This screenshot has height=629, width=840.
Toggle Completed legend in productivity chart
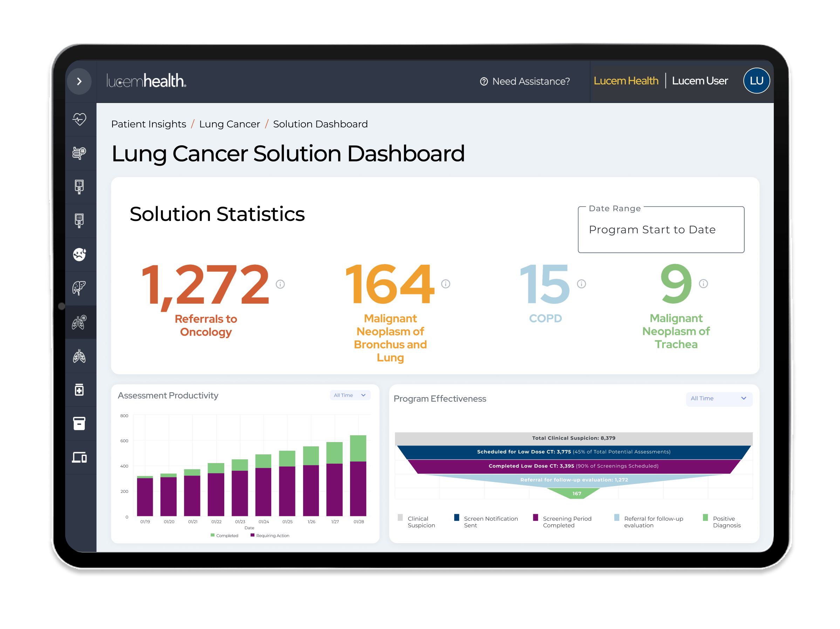(224, 535)
